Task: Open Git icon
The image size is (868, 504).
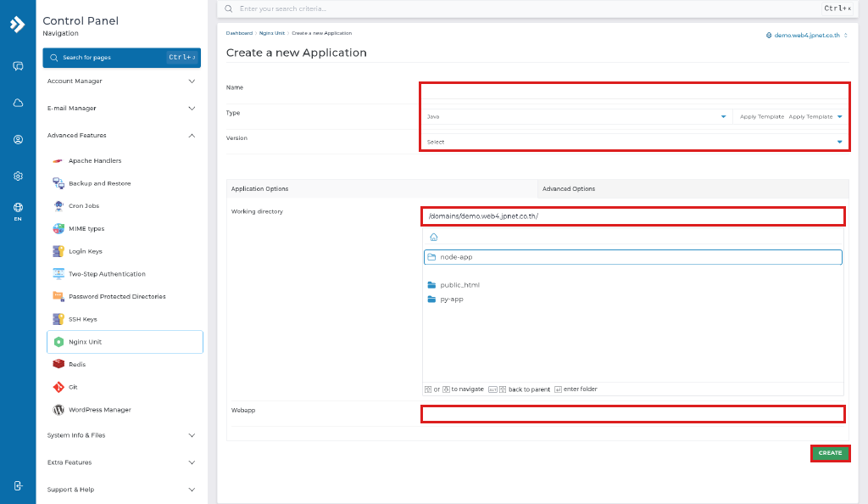Action: (x=58, y=387)
